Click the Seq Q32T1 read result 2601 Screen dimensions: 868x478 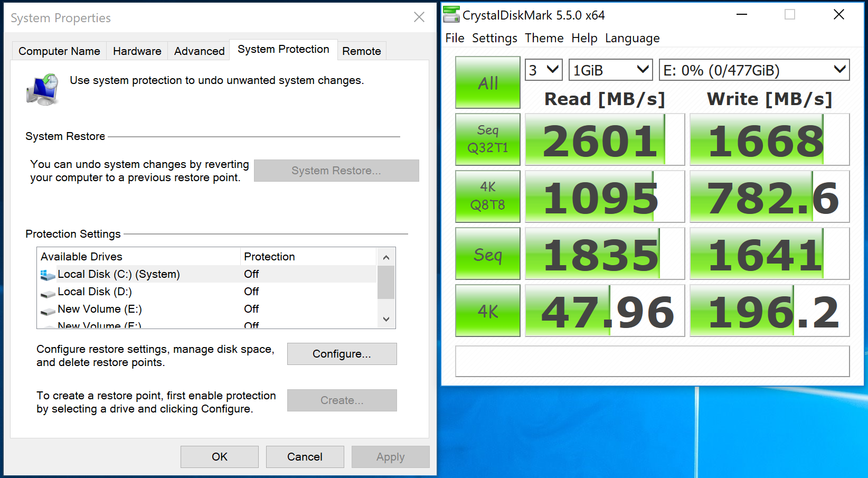pyautogui.click(x=605, y=139)
